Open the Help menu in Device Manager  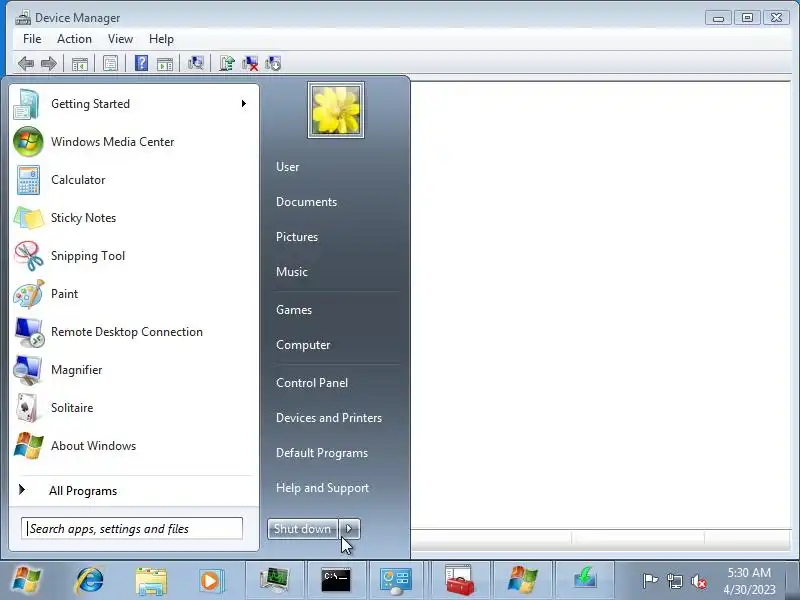tap(161, 39)
